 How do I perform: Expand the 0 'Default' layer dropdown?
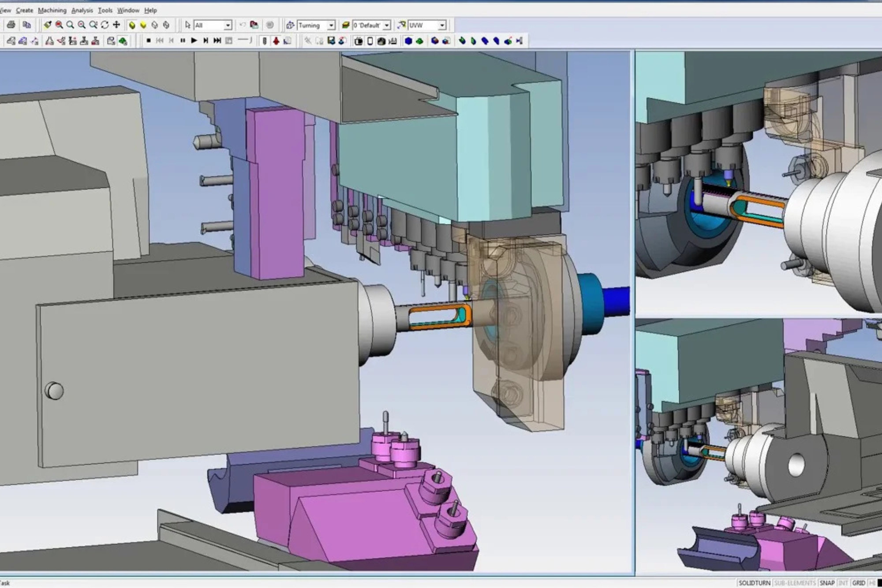[386, 26]
